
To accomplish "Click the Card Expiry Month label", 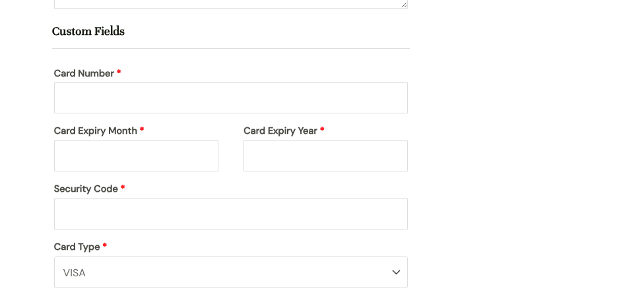I will pos(95,131).
